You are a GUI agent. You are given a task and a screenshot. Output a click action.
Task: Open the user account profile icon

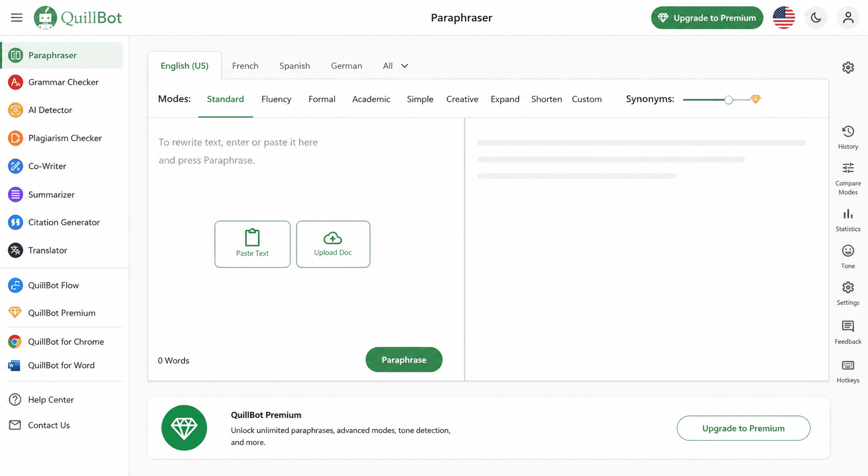point(849,18)
